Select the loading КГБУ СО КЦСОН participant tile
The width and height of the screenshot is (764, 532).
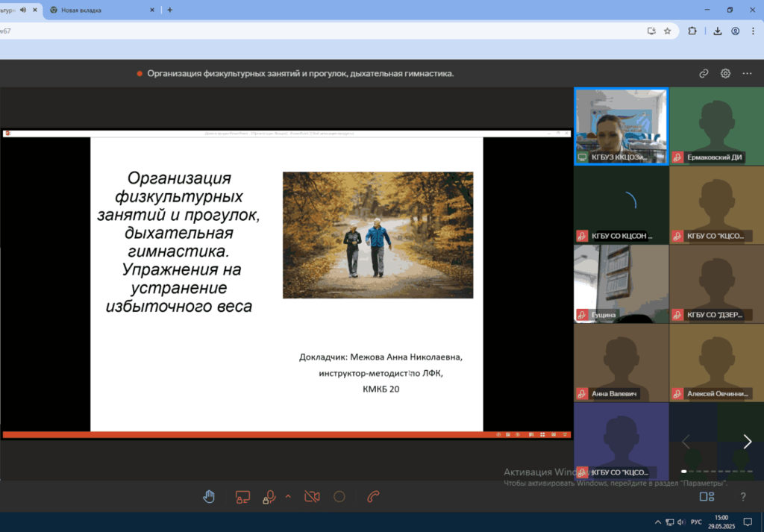click(621, 205)
